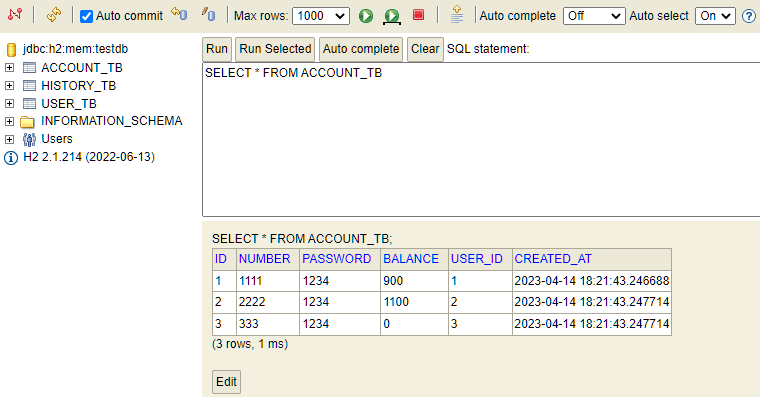Click the Clear button
This screenshot has width=760, height=397.
pyautogui.click(x=425, y=49)
